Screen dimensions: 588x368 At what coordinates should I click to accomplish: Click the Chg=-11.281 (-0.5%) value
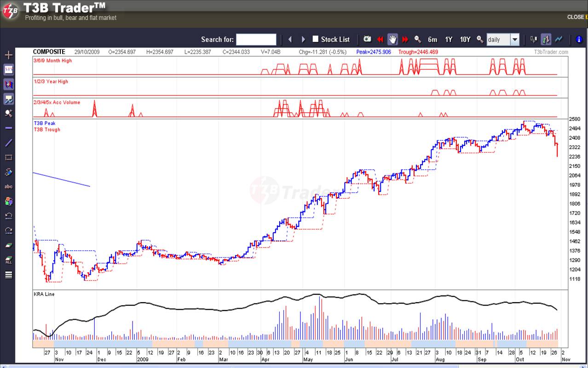click(x=323, y=52)
